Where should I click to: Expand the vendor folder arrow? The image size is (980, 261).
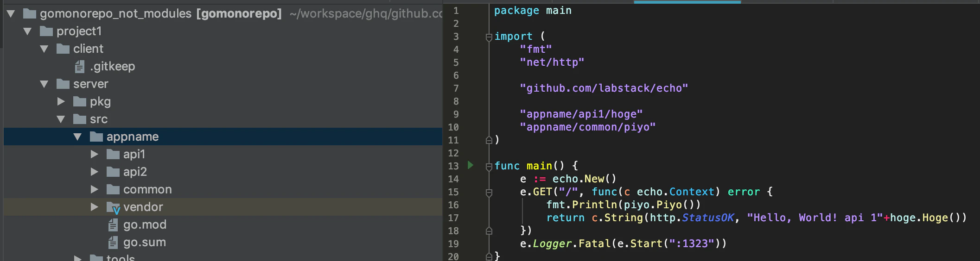(x=95, y=207)
